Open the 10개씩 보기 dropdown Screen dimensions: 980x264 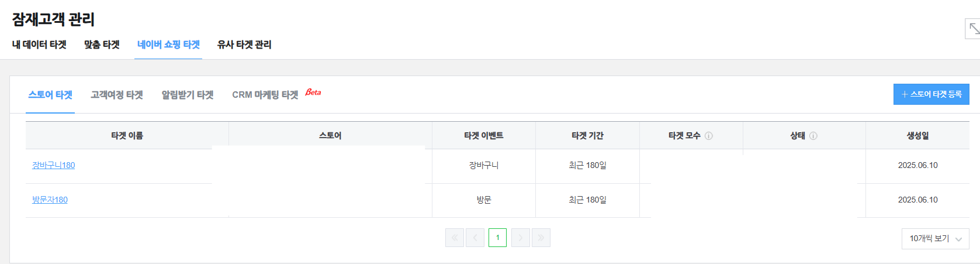(935, 238)
